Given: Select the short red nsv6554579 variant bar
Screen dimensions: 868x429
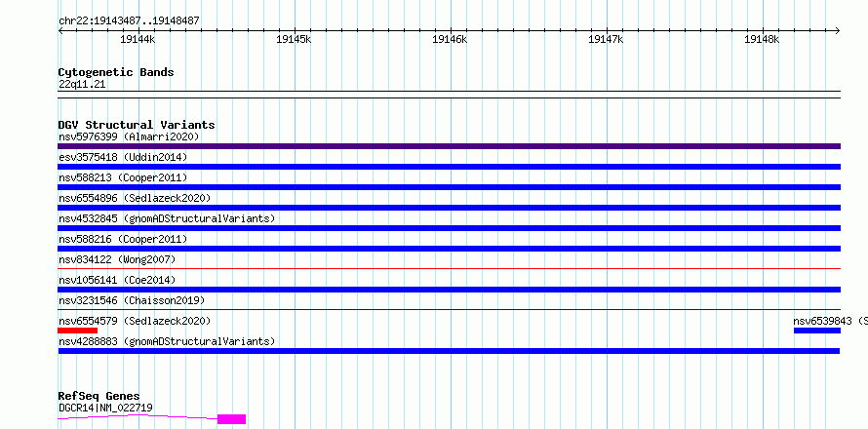Looking at the screenshot, I should coord(77,331).
